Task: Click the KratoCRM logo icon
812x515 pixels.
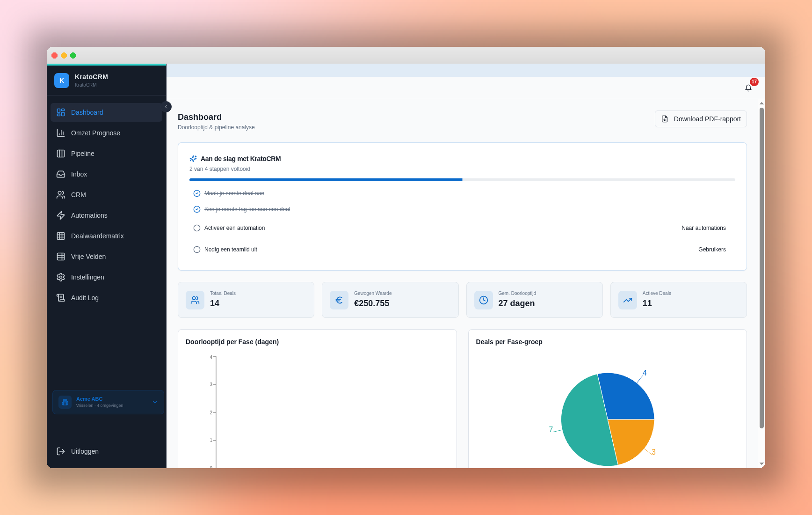Action: pyautogui.click(x=62, y=81)
